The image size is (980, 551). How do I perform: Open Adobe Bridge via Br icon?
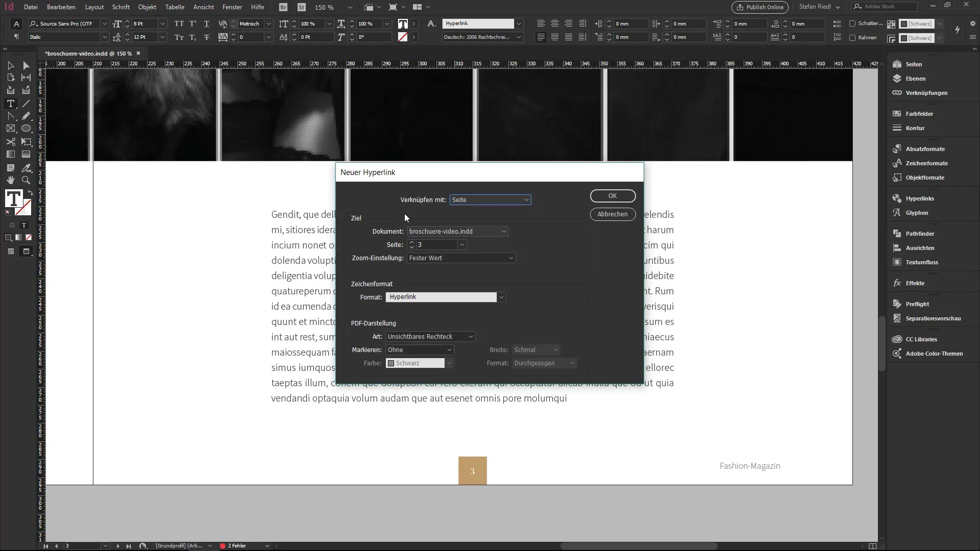click(x=284, y=7)
